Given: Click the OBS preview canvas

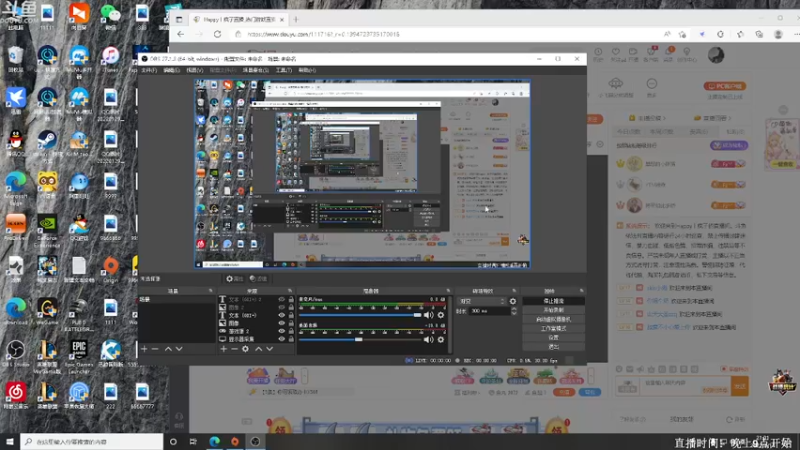Looking at the screenshot, I should pos(362,174).
